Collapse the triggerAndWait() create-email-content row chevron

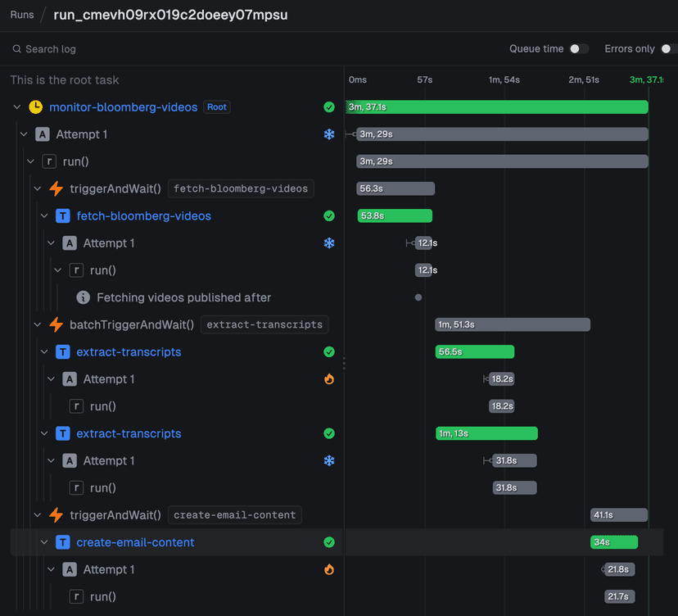point(38,514)
